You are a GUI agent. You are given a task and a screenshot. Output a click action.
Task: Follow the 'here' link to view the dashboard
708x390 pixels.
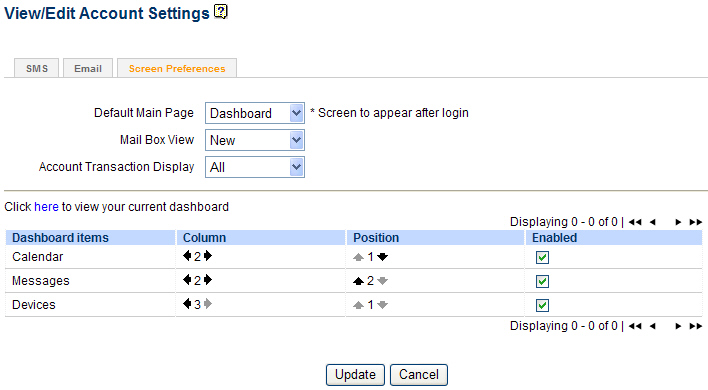click(x=46, y=207)
